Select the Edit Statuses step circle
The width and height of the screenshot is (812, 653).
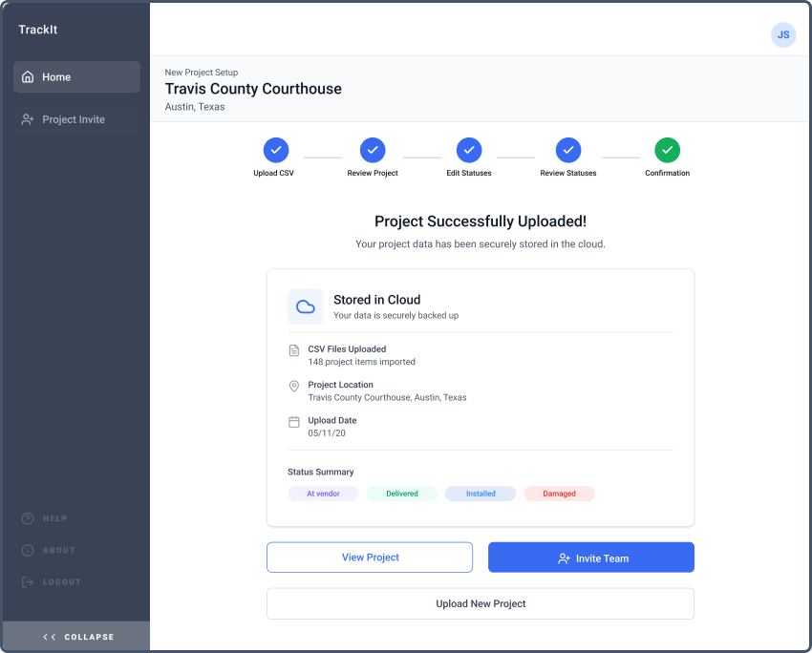(469, 150)
